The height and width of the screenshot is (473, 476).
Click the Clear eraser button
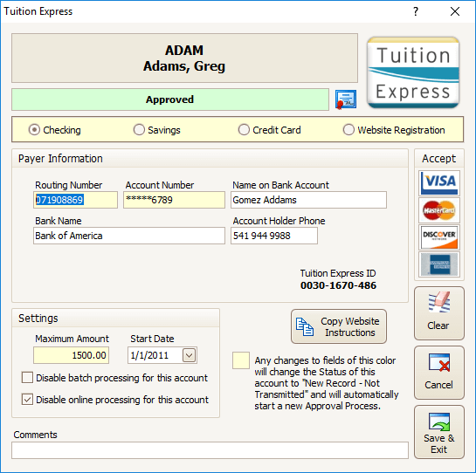439,313
